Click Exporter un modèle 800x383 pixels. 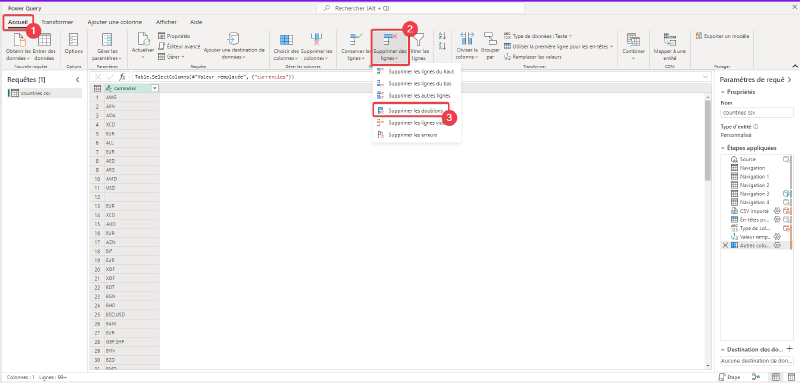tap(722, 36)
